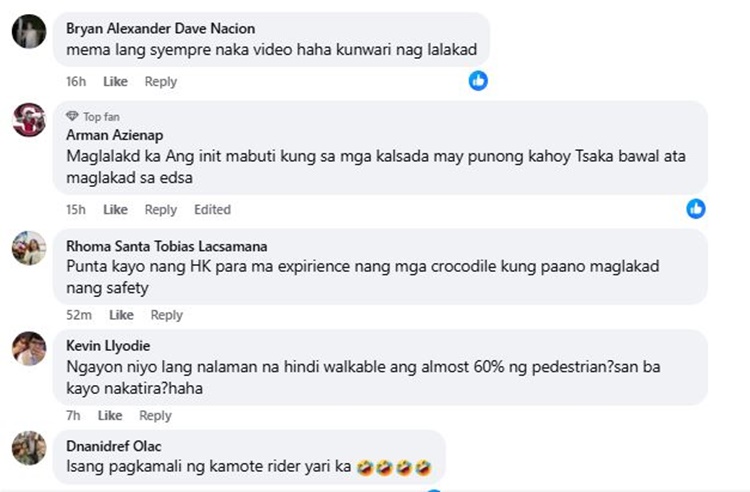Screen dimensions: 750x492
Task: View edit history via Edited link
Action: tap(212, 209)
